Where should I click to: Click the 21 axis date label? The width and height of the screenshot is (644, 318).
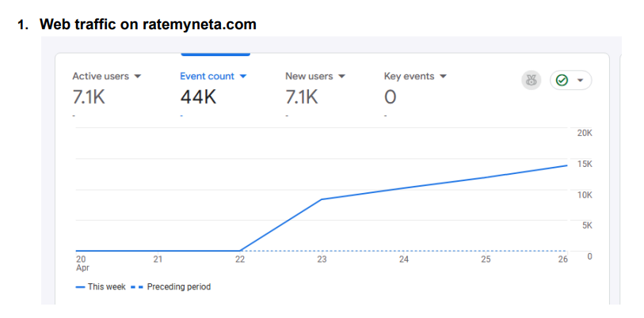158,259
